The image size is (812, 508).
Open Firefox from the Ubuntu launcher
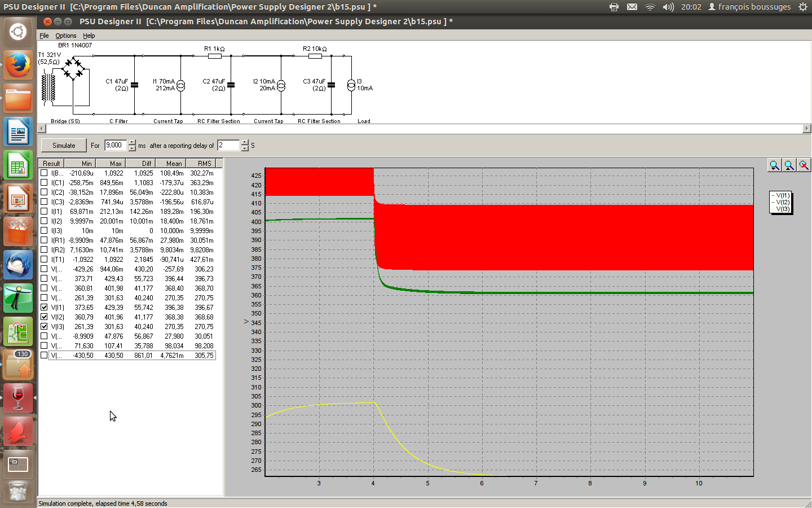pyautogui.click(x=18, y=65)
